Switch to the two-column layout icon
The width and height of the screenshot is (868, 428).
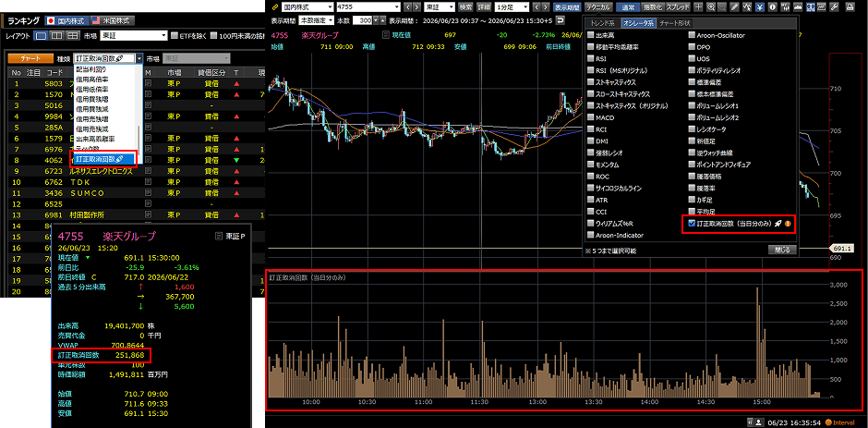tap(56, 35)
